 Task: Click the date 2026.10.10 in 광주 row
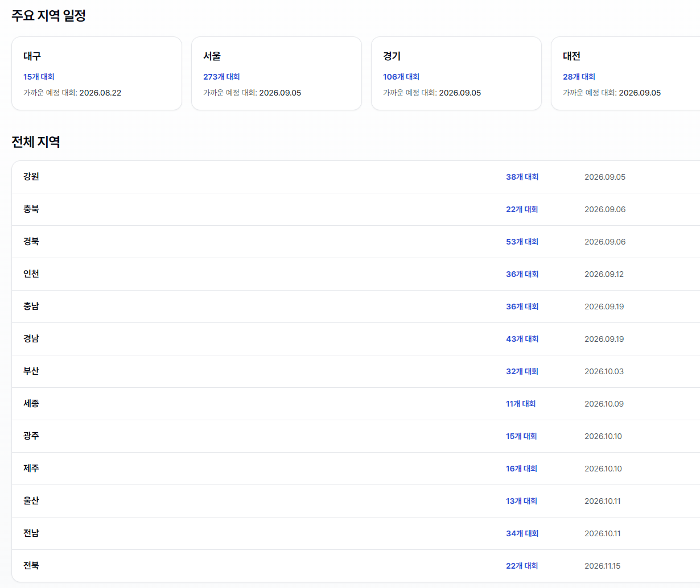point(603,436)
